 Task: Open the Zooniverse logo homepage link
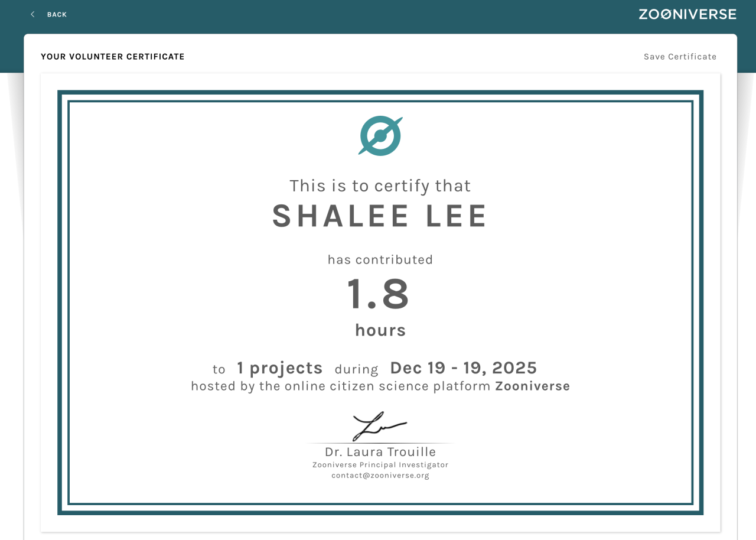click(x=687, y=14)
